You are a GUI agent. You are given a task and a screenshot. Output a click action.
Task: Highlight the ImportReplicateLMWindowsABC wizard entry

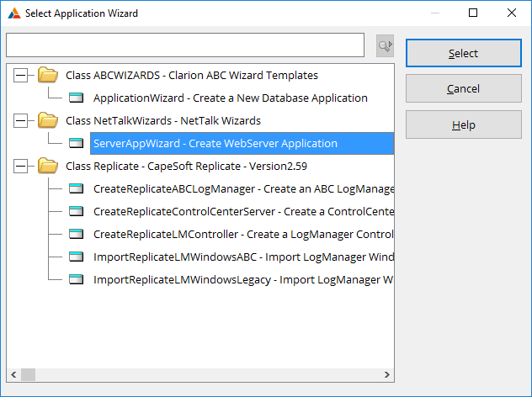pos(242,257)
